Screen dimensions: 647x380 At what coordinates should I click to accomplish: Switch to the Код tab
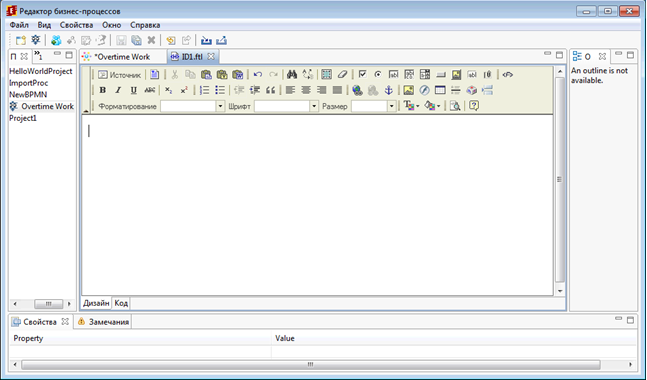point(121,303)
